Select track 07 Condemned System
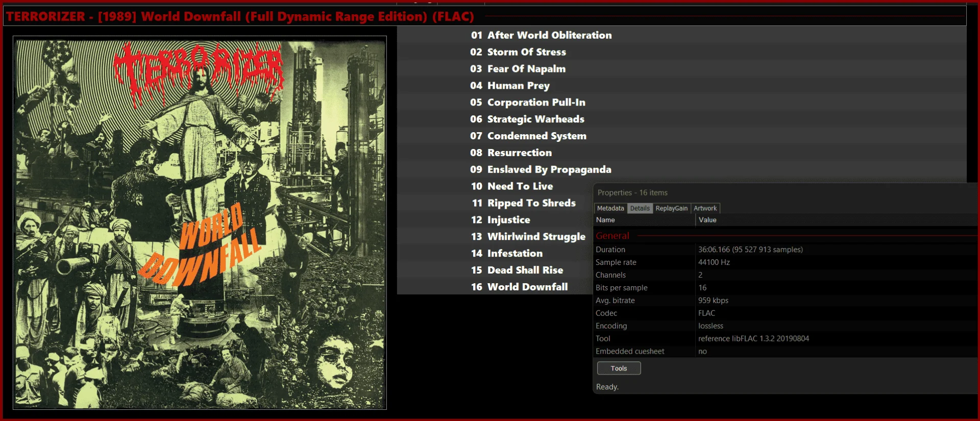This screenshot has height=421, width=980. 681,136
